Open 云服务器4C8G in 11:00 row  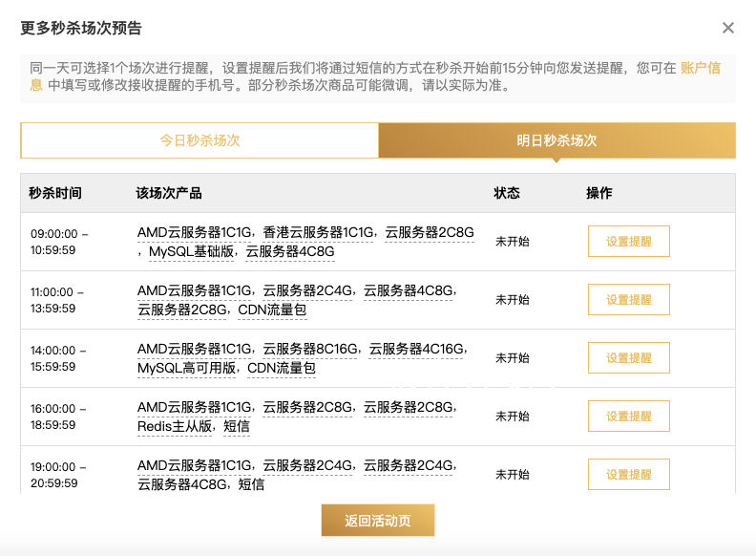409,290
